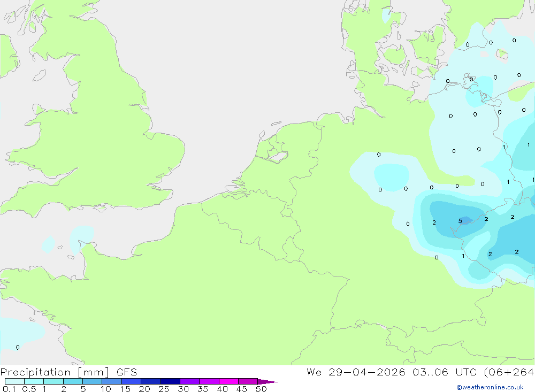The width and height of the screenshot is (535, 392).
Task: Open the weatheronline.co.uk copyright link
Action: [490, 387]
